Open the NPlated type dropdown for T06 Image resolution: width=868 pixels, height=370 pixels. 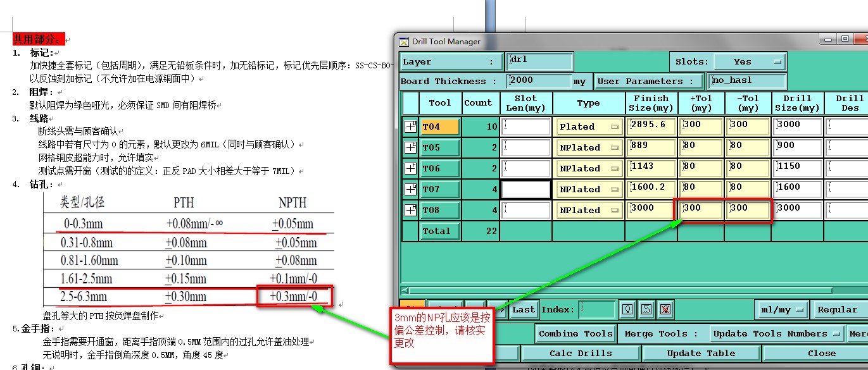coord(589,169)
